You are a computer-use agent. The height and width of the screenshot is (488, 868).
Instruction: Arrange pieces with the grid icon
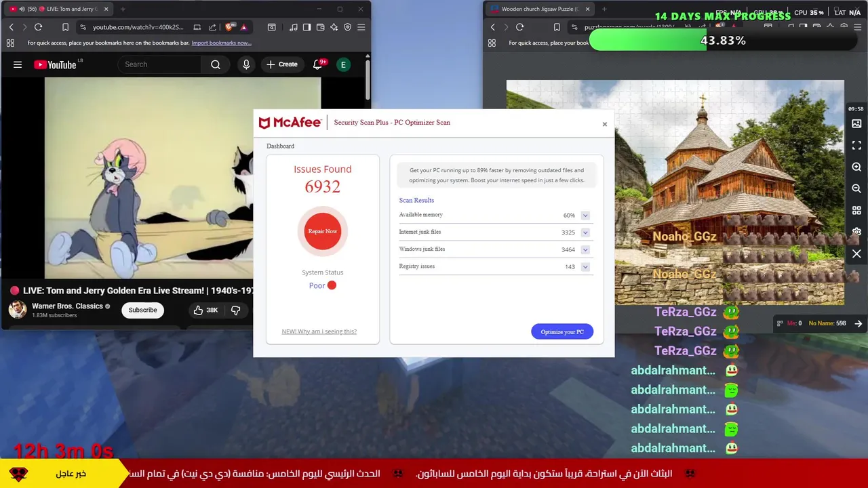click(856, 210)
